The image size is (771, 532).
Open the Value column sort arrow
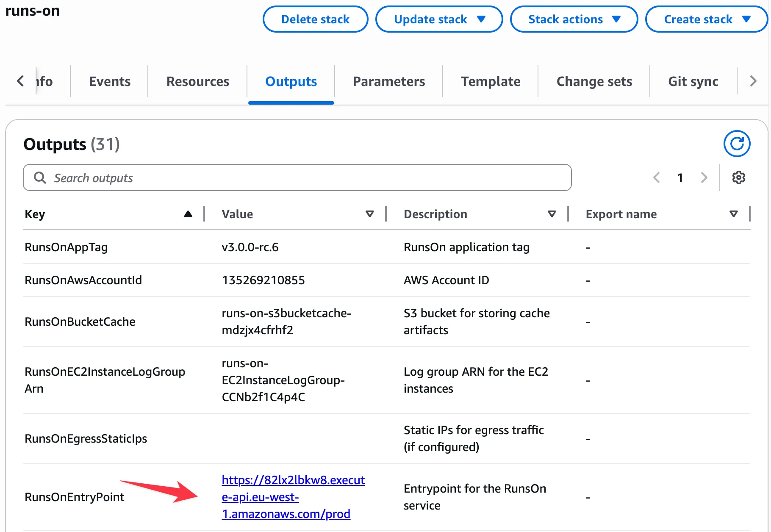click(x=370, y=214)
